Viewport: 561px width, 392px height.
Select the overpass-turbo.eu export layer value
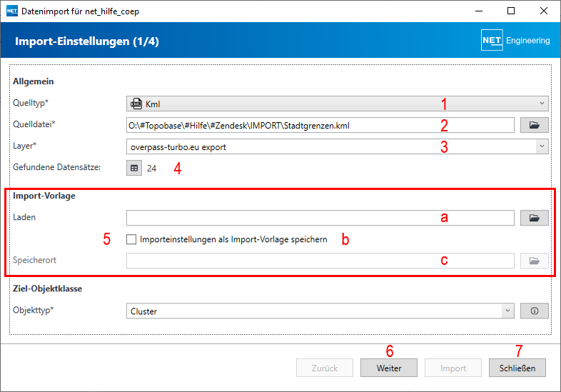178,147
